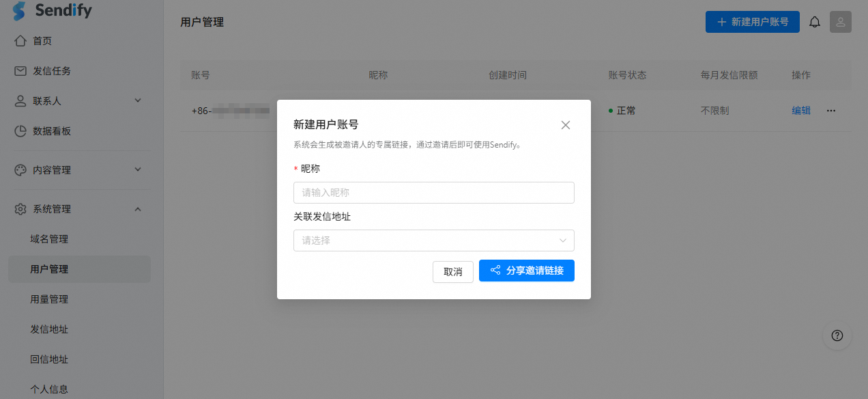Viewport: 868px width, 399px height.
Task: Click the 账号状态 column header
Action: point(627,75)
